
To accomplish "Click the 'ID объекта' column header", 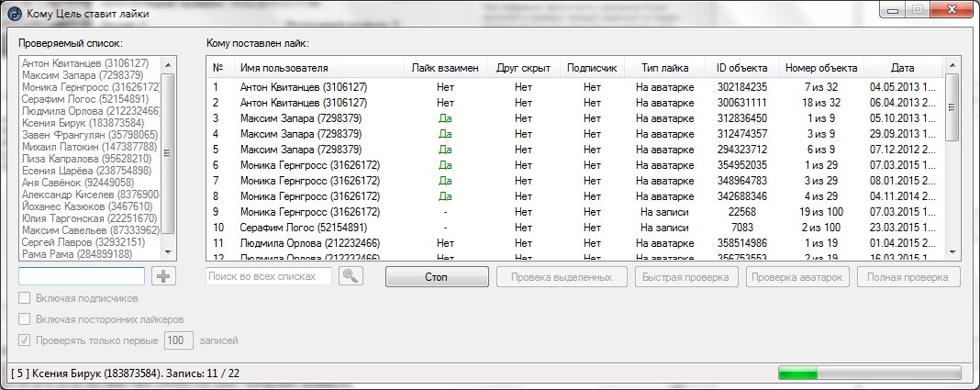I will [741, 68].
